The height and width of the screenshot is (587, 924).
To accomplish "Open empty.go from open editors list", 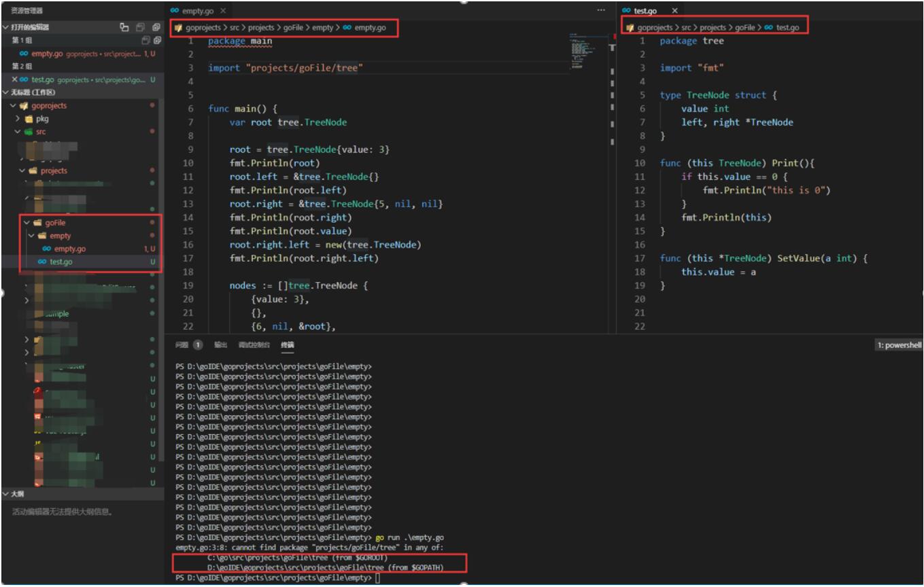I will pyautogui.click(x=82, y=53).
